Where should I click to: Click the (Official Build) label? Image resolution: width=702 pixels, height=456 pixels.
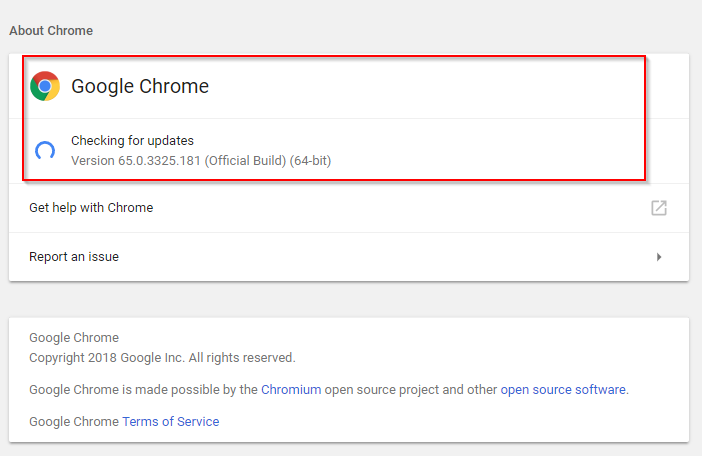click(x=245, y=160)
